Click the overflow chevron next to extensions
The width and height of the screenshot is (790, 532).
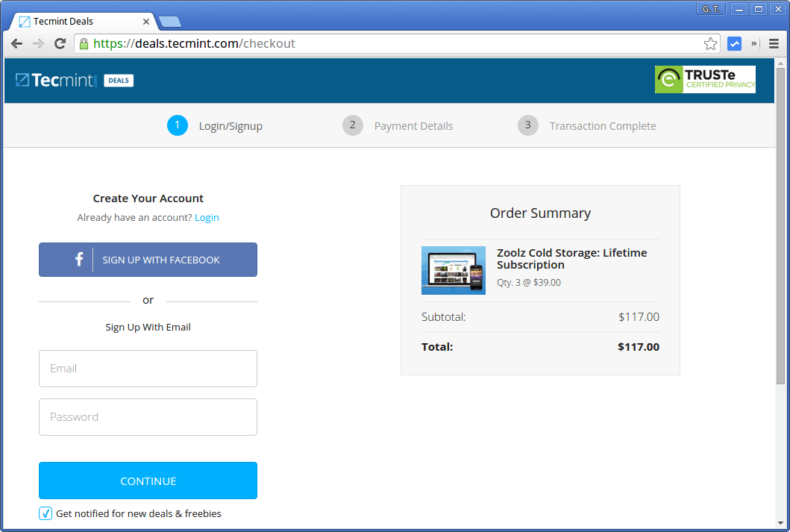click(x=753, y=43)
